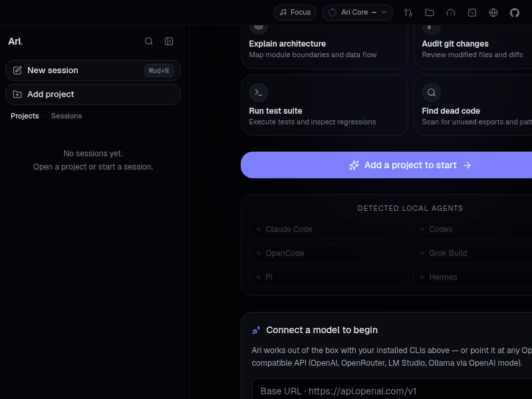532x399 pixels.
Task: Select the Codex agent chip
Action: pyautogui.click(x=473, y=229)
